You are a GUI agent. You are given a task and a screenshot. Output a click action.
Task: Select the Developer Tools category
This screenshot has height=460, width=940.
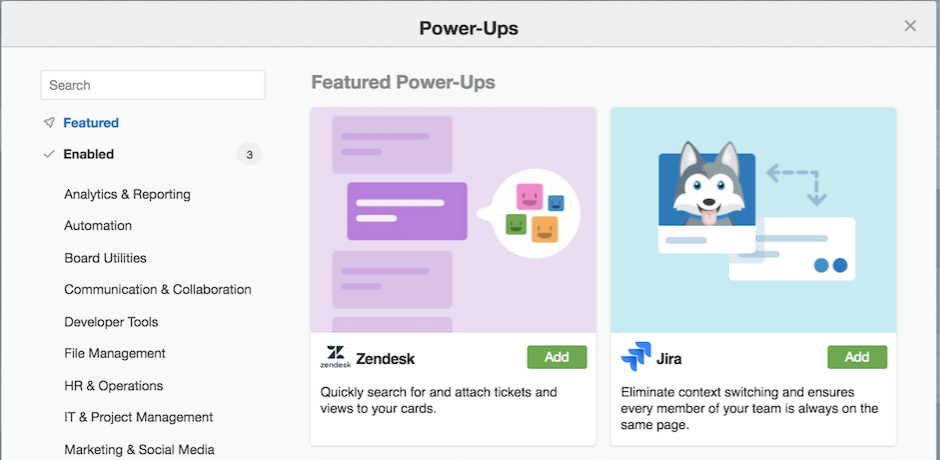(x=111, y=322)
